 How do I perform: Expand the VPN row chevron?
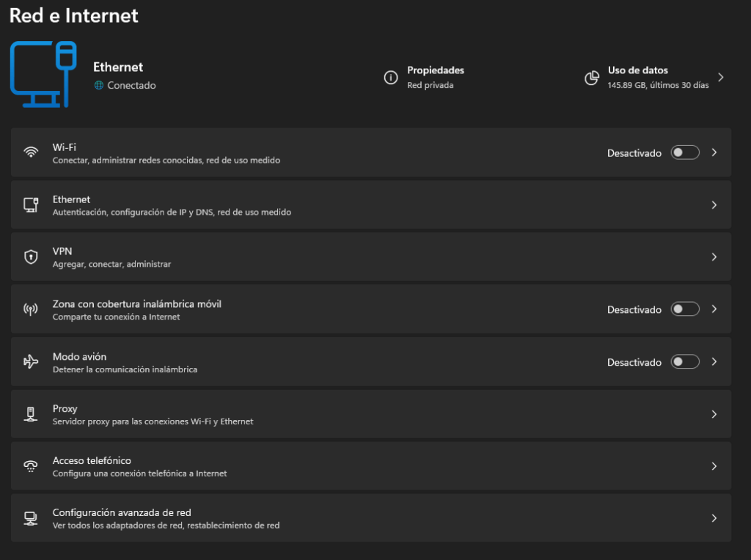click(x=714, y=257)
